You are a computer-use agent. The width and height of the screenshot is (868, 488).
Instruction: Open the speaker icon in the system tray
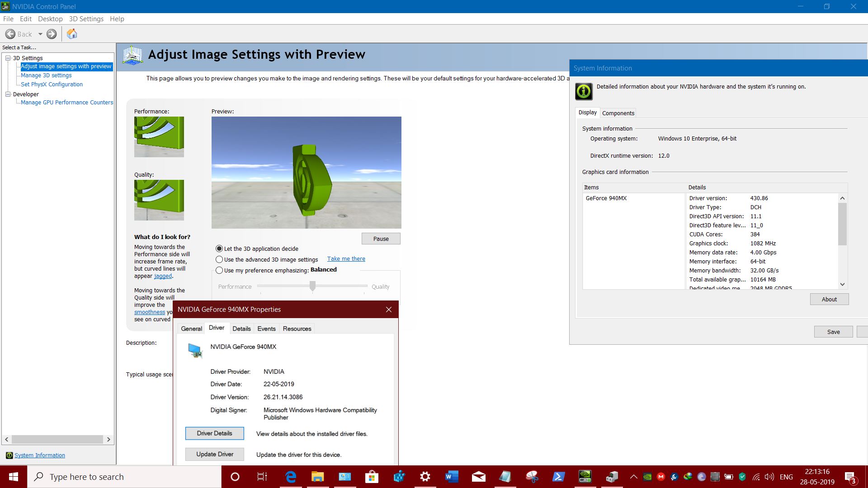[769, 477]
